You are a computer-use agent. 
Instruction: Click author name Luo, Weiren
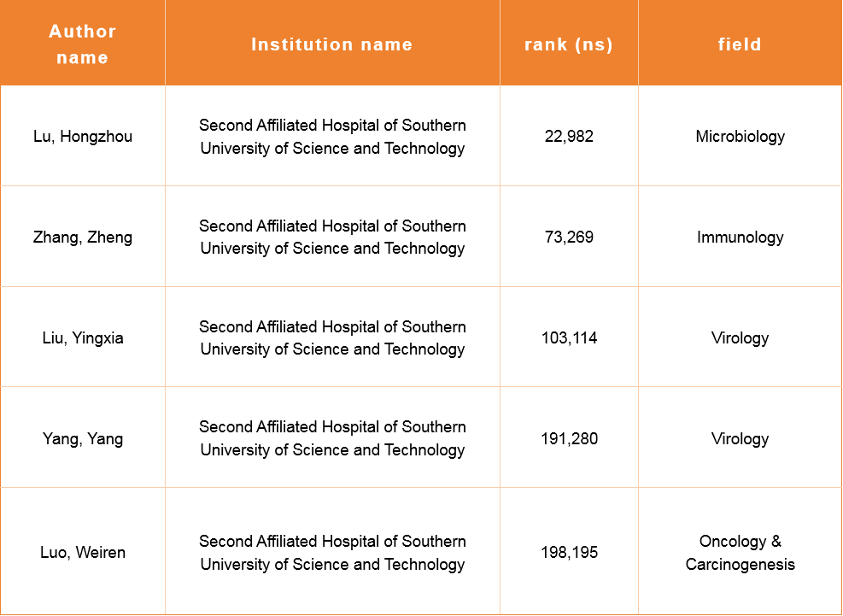tap(83, 553)
